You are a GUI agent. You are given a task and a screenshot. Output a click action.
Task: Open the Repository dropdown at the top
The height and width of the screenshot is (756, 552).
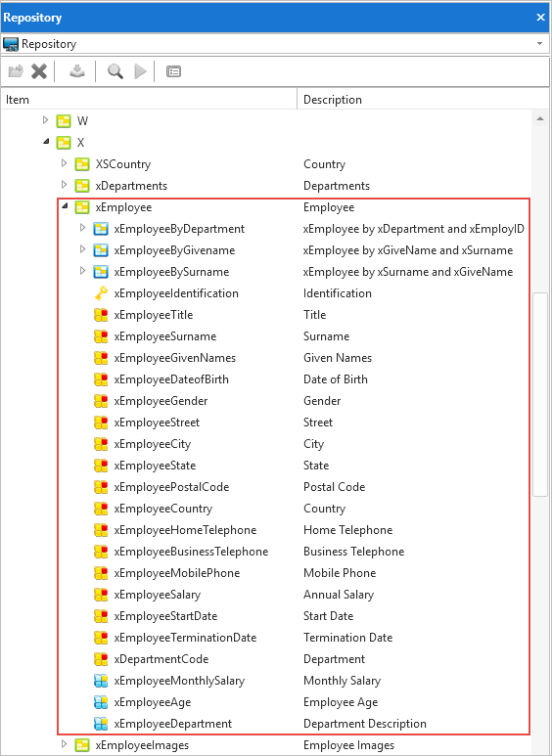tap(540, 44)
